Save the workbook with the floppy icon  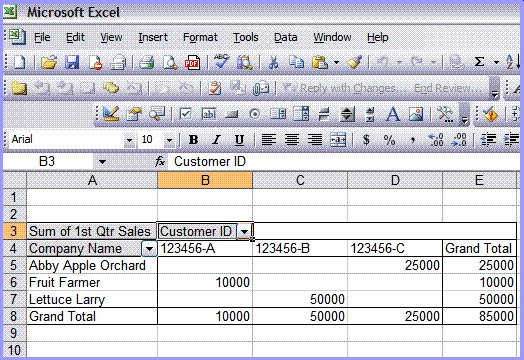pyautogui.click(x=72, y=62)
